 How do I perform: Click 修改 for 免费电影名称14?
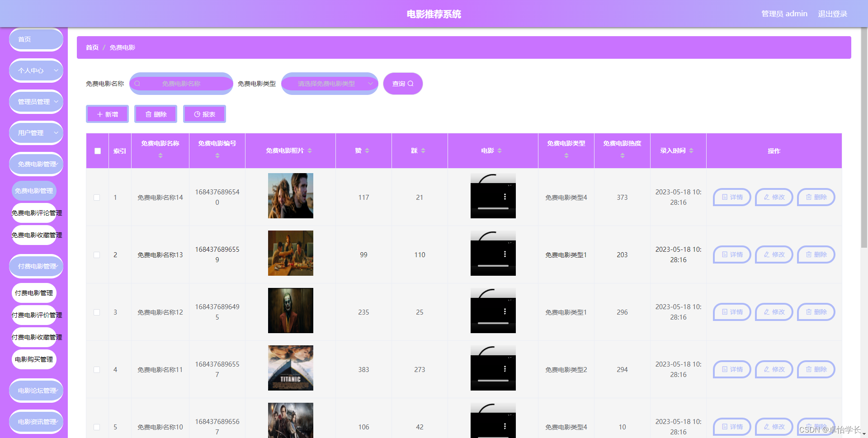click(x=774, y=197)
